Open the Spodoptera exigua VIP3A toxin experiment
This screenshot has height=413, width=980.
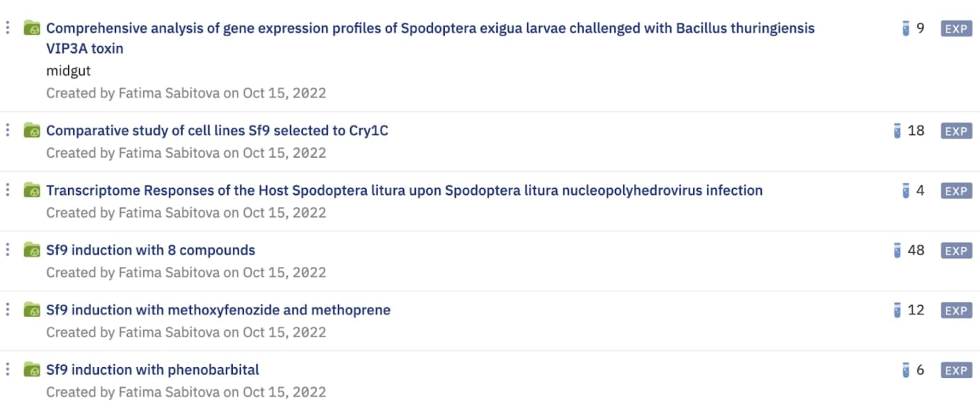pyautogui.click(x=430, y=29)
